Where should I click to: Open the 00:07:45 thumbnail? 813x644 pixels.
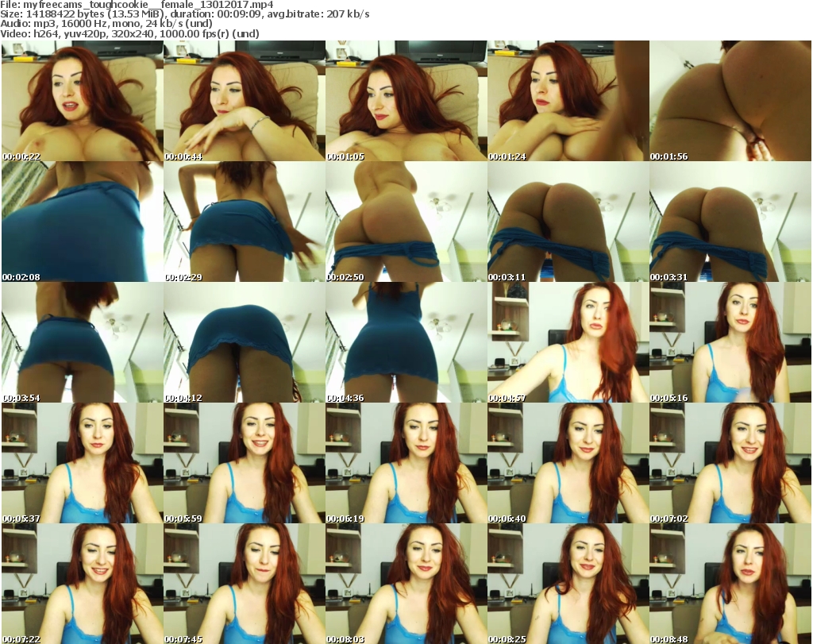(244, 584)
